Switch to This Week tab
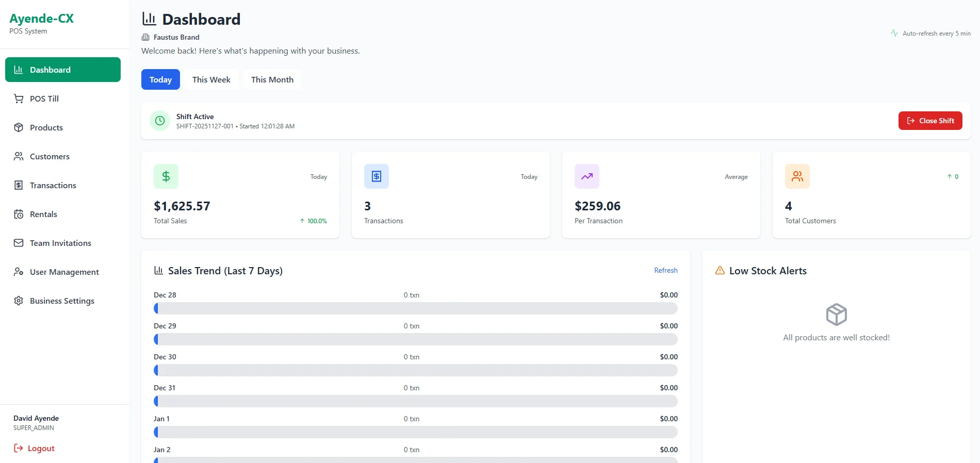This screenshot has height=463, width=980. pyautogui.click(x=211, y=79)
